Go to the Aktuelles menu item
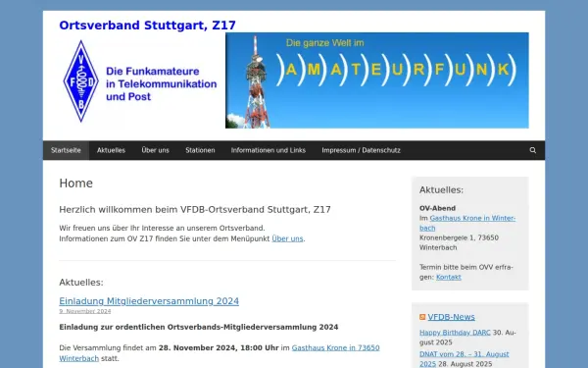This screenshot has width=588, height=368. 111,150
